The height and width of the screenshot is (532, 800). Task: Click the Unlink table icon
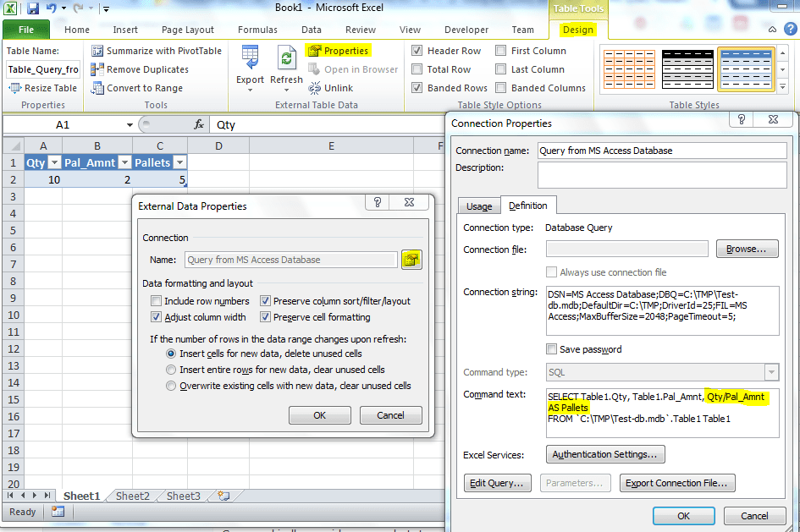click(x=314, y=88)
